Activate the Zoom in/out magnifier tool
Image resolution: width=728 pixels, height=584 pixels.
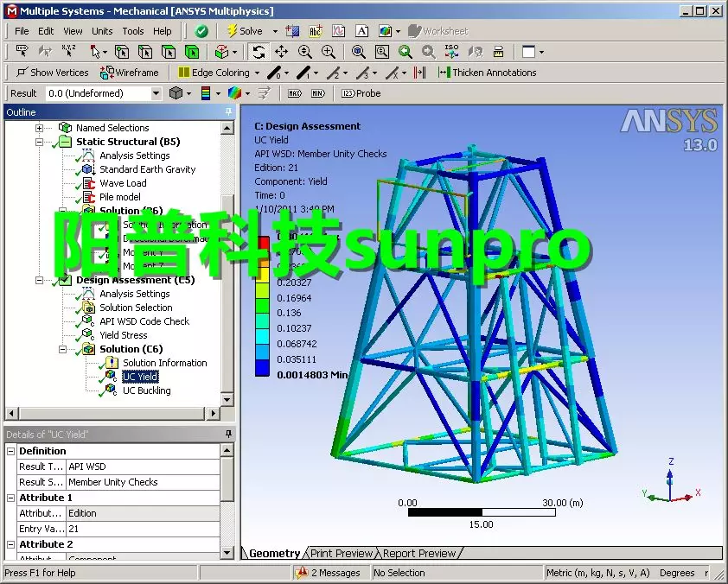(304, 52)
